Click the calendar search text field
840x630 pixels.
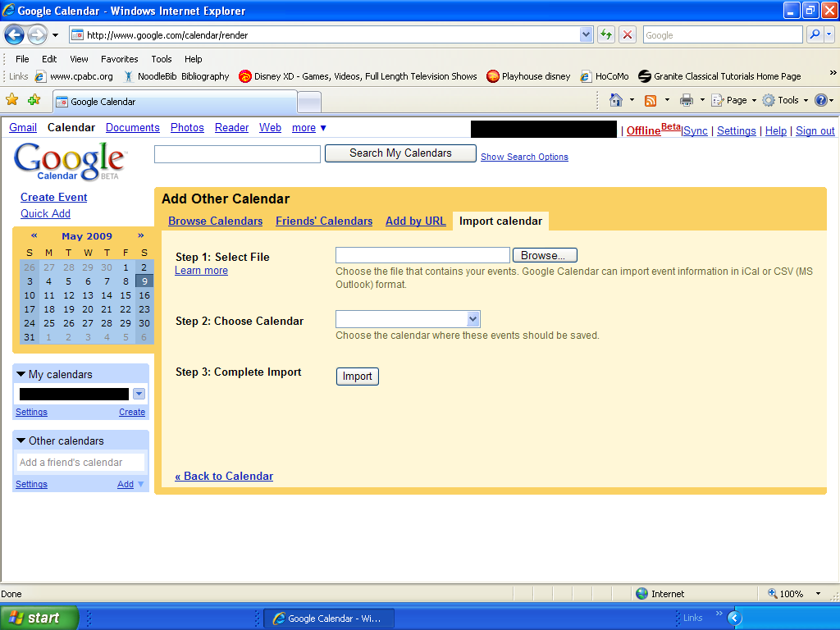237,154
